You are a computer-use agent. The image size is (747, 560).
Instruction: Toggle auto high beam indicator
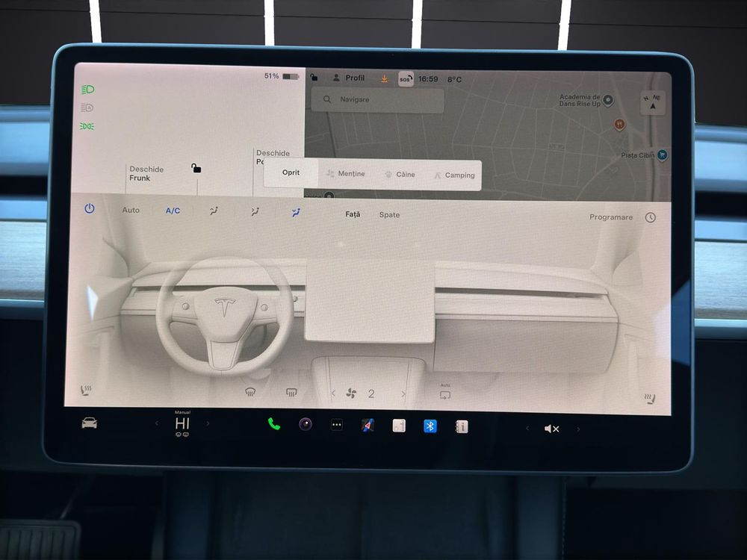[x=87, y=108]
